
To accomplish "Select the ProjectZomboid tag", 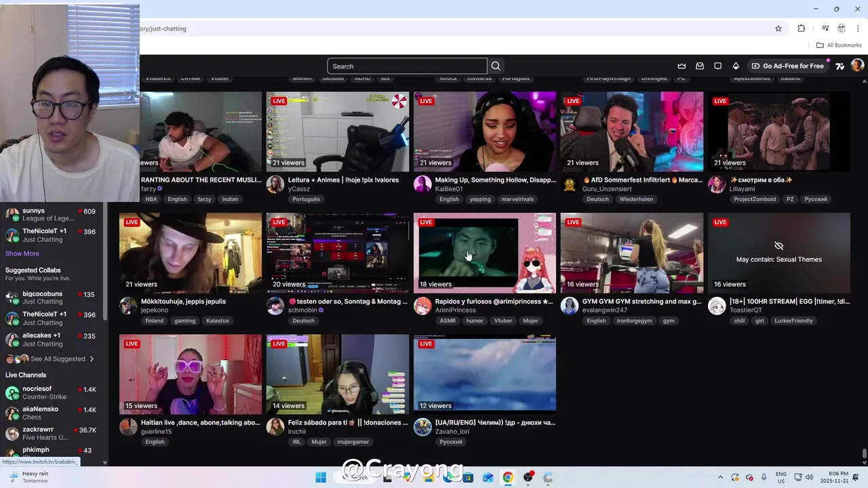I will (754, 199).
